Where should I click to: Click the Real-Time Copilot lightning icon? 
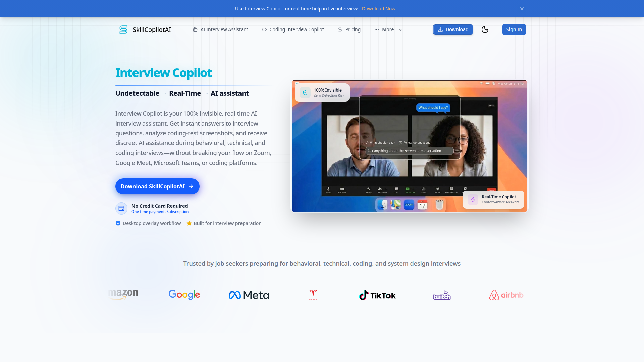pyautogui.click(x=473, y=200)
